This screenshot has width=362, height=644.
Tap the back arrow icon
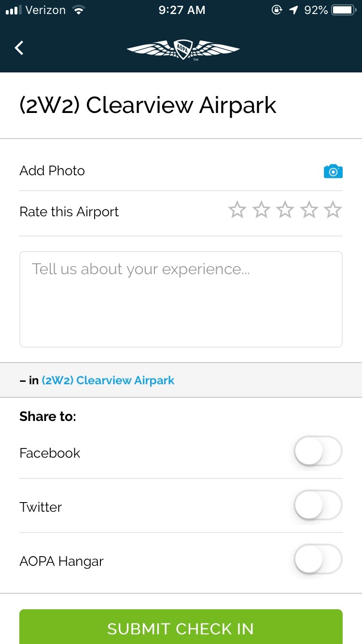click(19, 48)
